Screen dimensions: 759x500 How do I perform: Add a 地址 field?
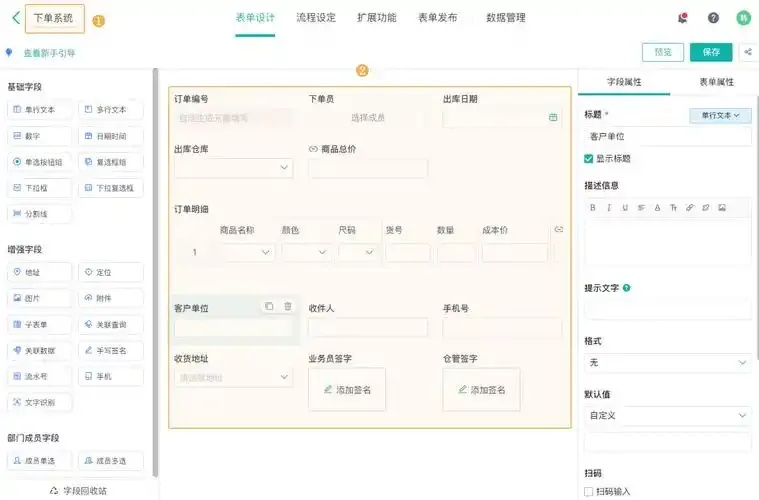[x=40, y=273]
